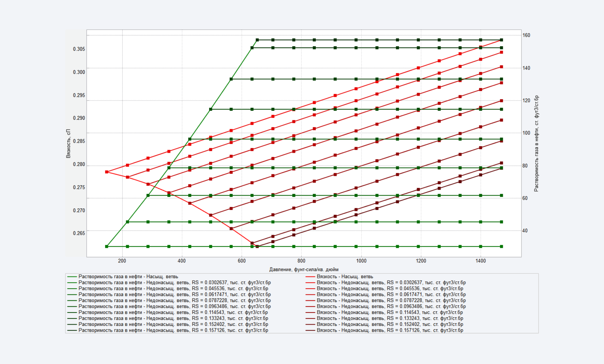This screenshot has height=364, width=604.
Task: Click solubility axis tick 140
Action: [x=526, y=68]
